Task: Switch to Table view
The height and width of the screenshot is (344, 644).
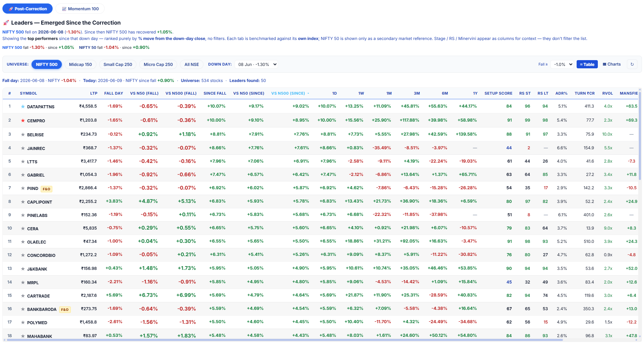Action: (587, 64)
